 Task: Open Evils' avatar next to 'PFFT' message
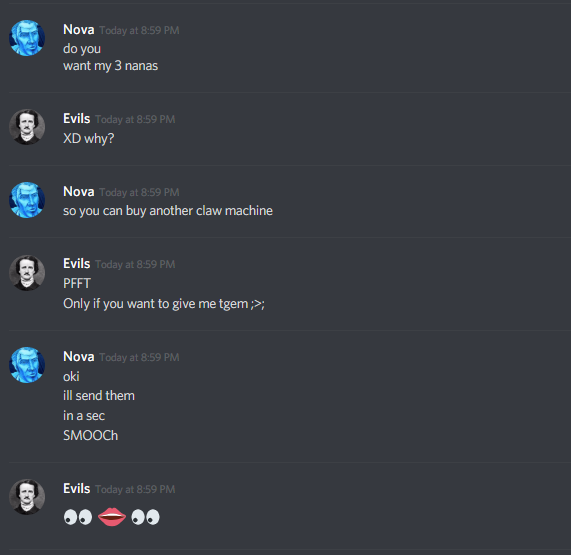point(27,272)
